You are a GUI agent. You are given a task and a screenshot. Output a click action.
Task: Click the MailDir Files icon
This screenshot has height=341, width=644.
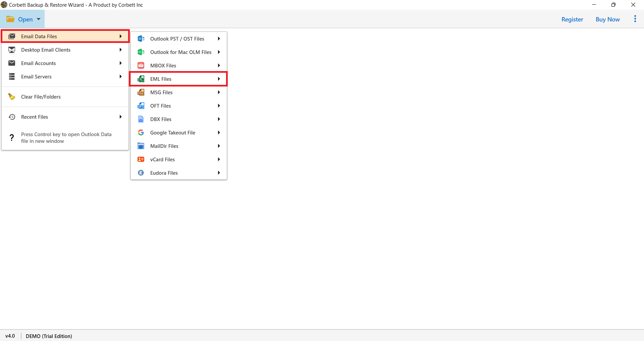pos(141,146)
